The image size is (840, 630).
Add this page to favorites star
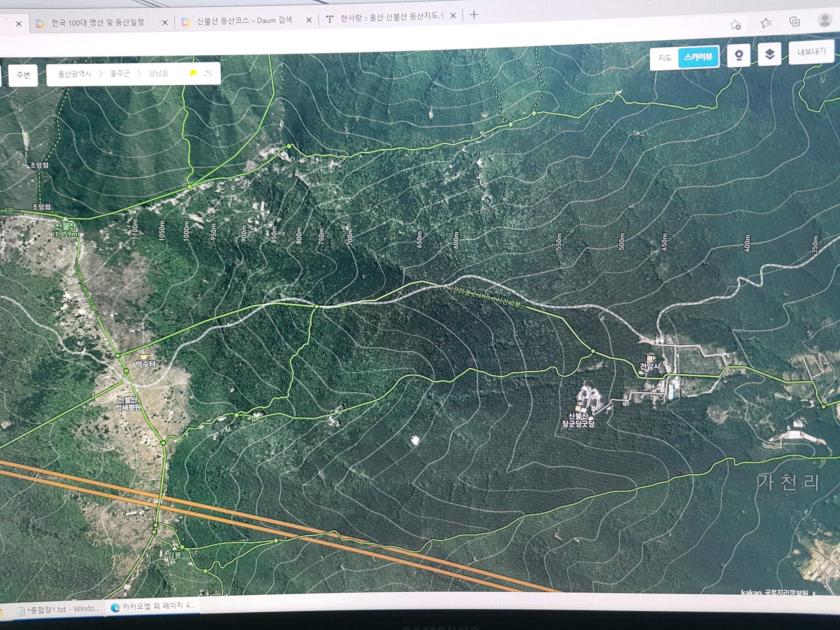pos(735,25)
